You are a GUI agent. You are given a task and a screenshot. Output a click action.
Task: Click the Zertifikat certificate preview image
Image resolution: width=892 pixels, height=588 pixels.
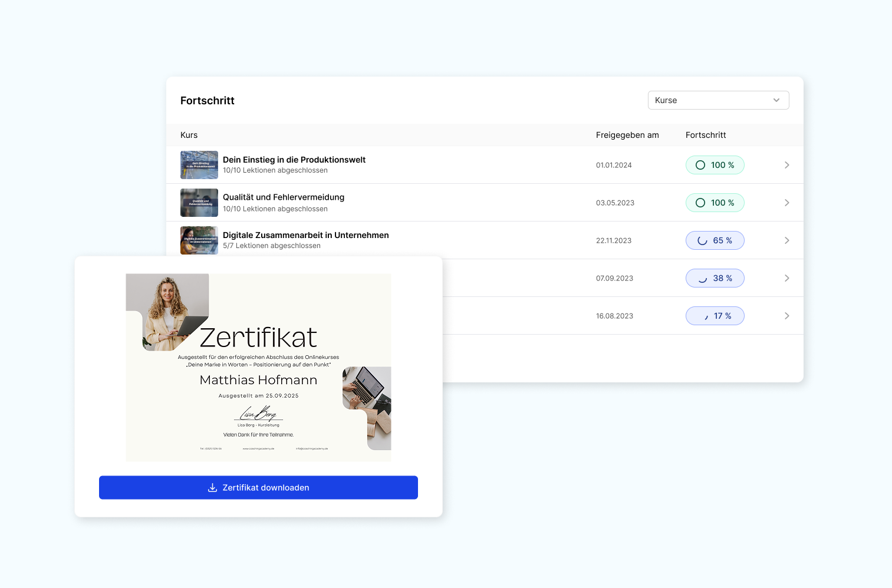(258, 367)
